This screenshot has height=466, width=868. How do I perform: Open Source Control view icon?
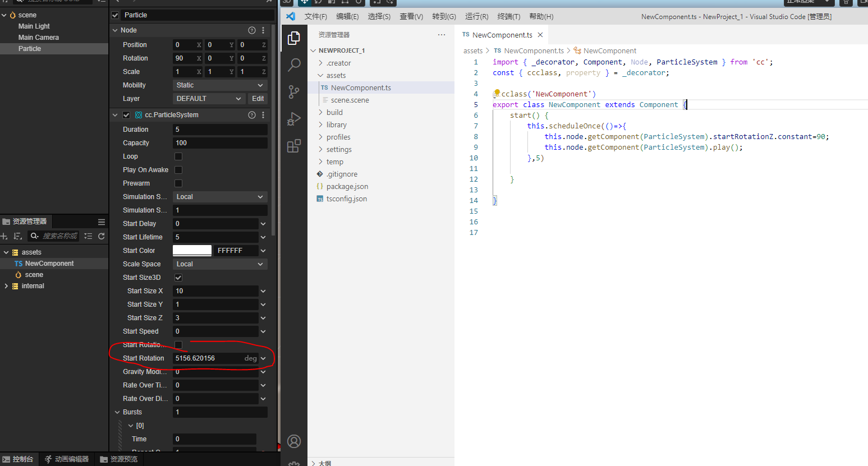point(293,92)
